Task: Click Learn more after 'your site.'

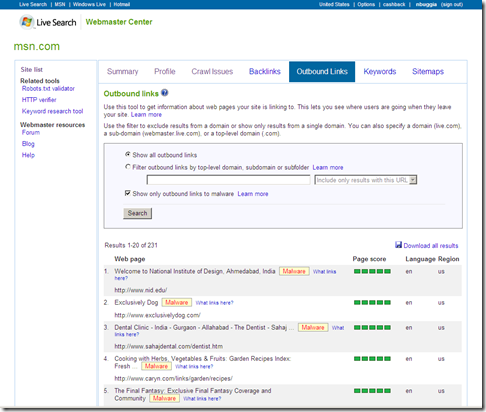Action: (146, 115)
